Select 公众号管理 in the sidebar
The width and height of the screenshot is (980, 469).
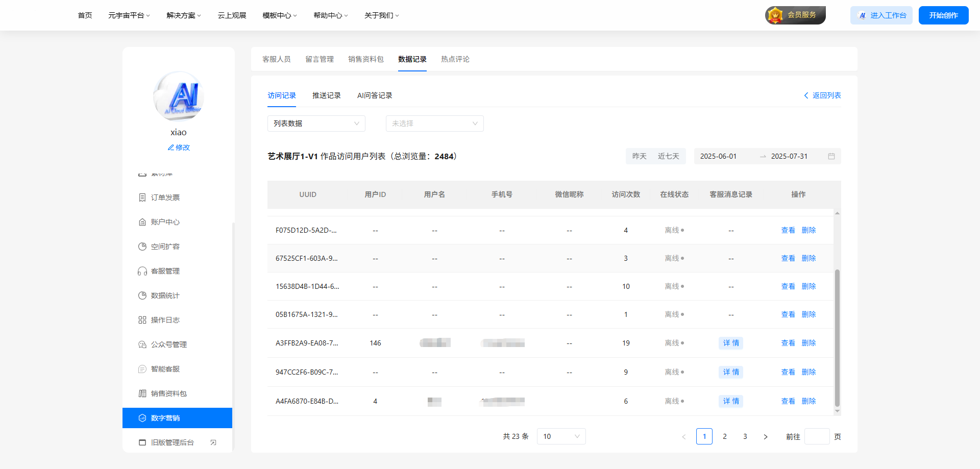click(x=168, y=344)
